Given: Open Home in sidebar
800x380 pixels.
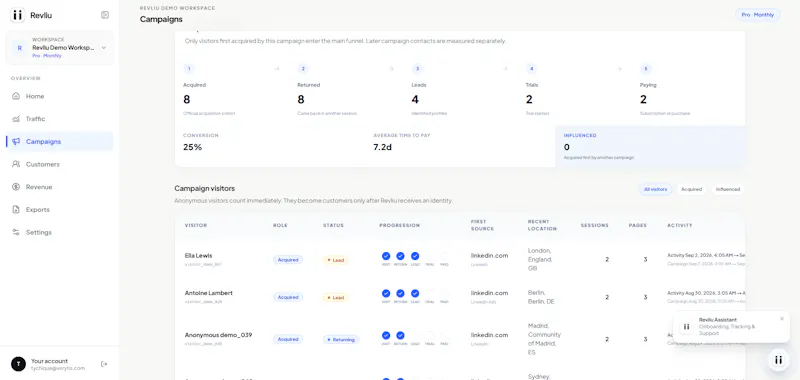Looking at the screenshot, I should tap(60, 96).
